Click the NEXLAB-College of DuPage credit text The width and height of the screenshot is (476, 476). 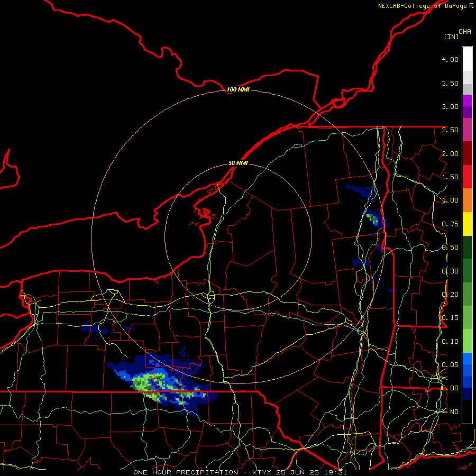(424, 6)
